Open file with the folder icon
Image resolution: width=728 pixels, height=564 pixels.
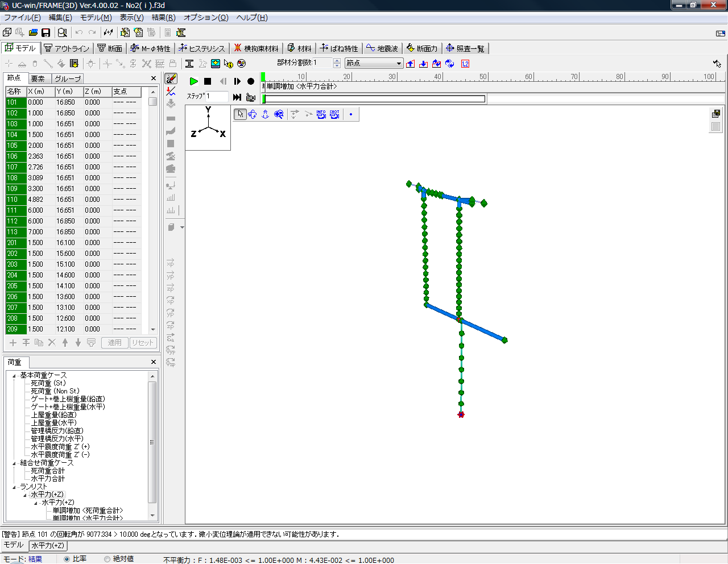tap(33, 33)
